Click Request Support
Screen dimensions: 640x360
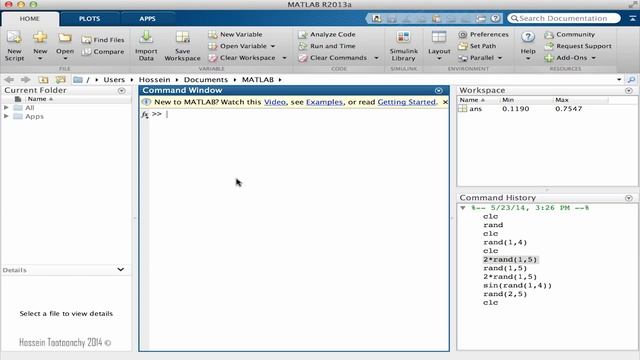click(x=578, y=46)
